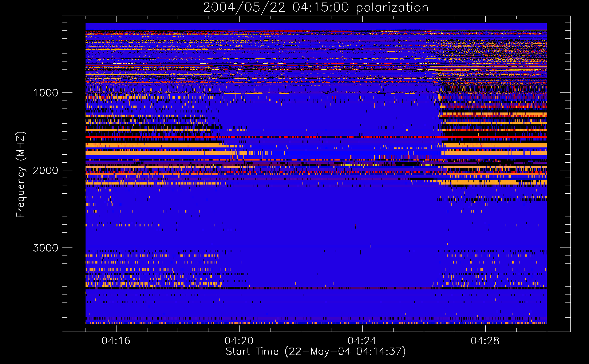Select the 1000 frequency axis label
This screenshot has height=364, width=589.
coord(46,93)
